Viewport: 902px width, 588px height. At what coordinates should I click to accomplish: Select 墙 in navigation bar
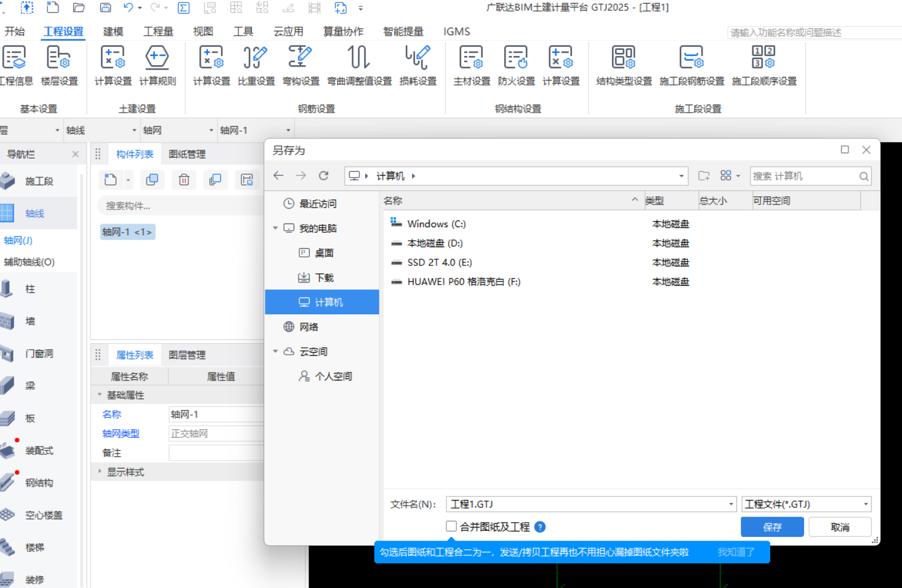[30, 321]
